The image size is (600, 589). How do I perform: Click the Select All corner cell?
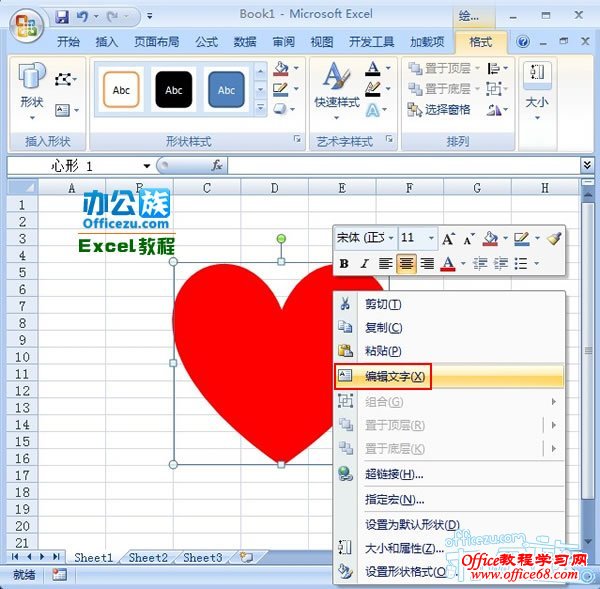click(x=22, y=188)
